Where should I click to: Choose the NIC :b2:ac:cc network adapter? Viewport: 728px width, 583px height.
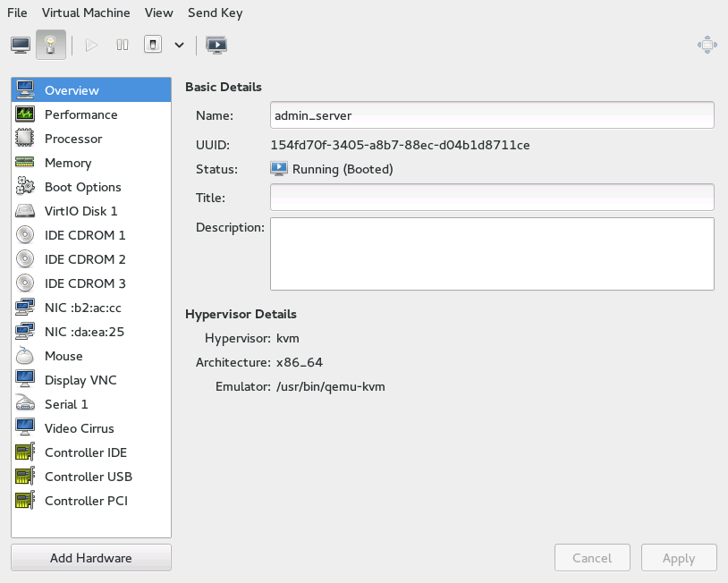click(81, 308)
